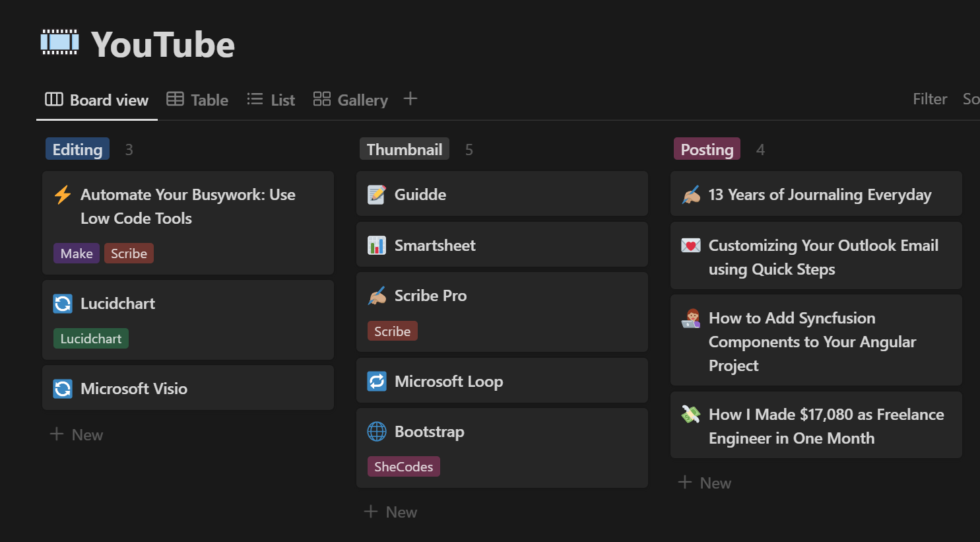Image resolution: width=980 pixels, height=542 pixels.
Task: Switch to Board view tab
Action: pos(97,100)
